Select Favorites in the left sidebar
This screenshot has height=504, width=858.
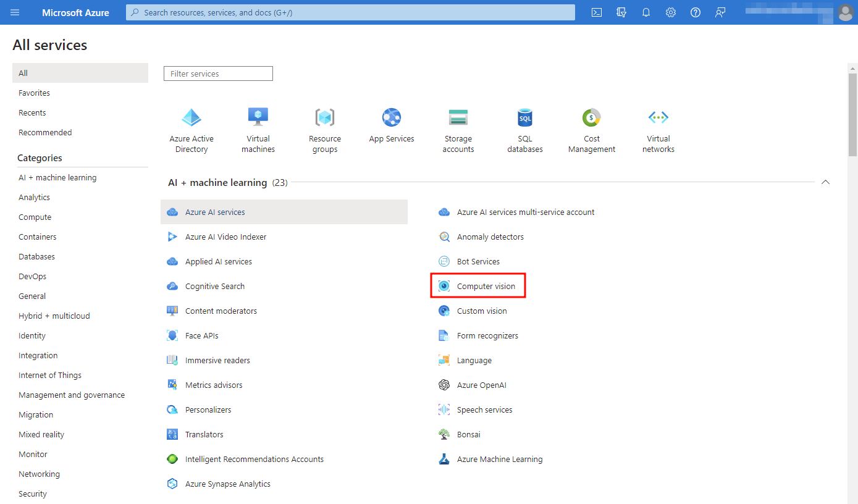pos(35,93)
